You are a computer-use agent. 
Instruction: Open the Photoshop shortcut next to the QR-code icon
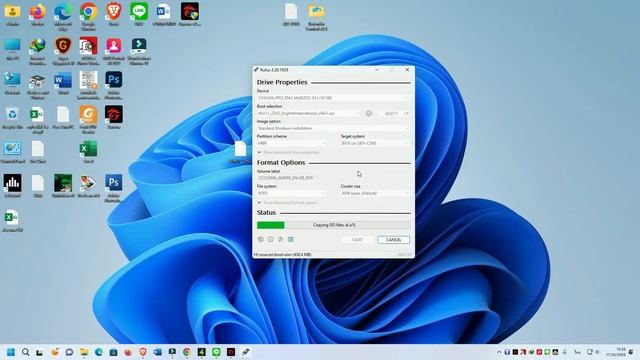tap(113, 85)
